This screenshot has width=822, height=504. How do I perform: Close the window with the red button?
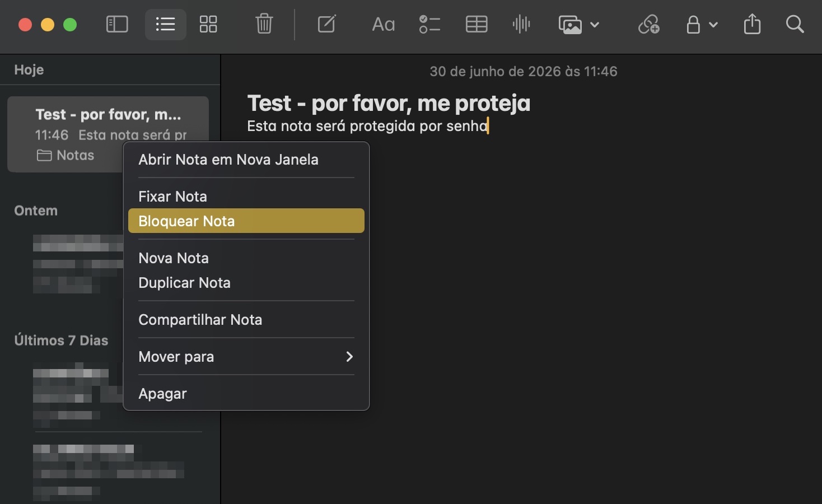[x=25, y=25]
